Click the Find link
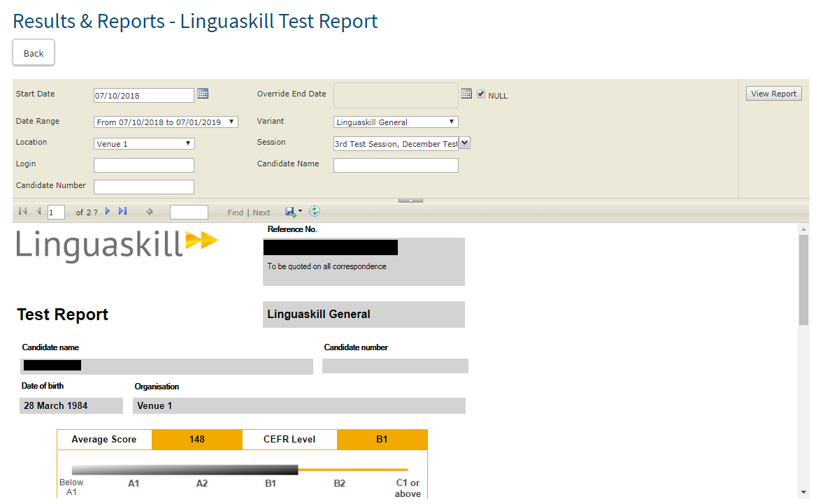Screen dimensions: 818x504 [x=236, y=213]
